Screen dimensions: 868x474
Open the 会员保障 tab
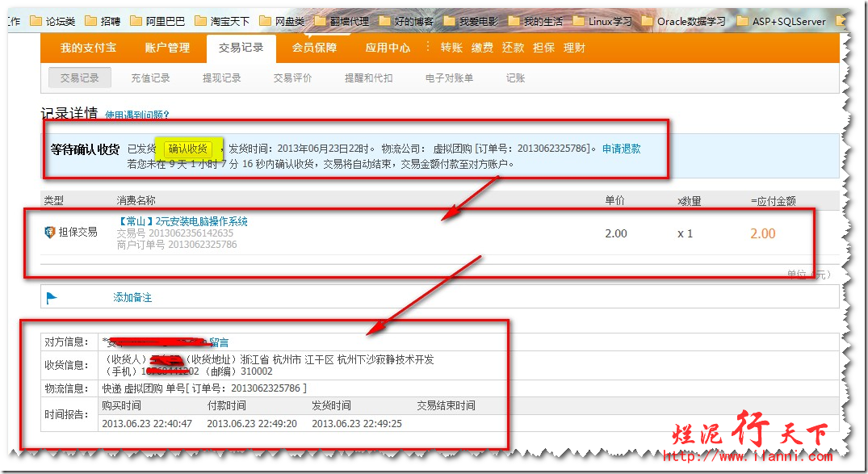(x=314, y=48)
